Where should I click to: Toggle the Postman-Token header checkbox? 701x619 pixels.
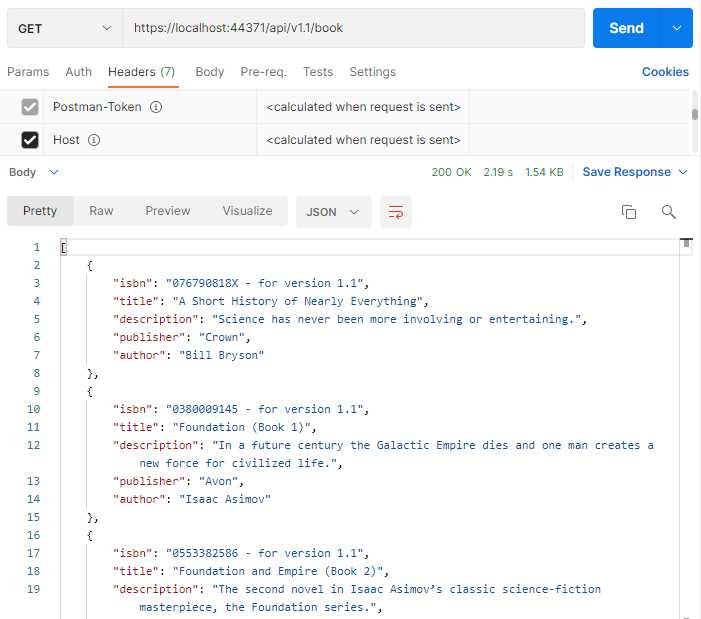(30, 107)
